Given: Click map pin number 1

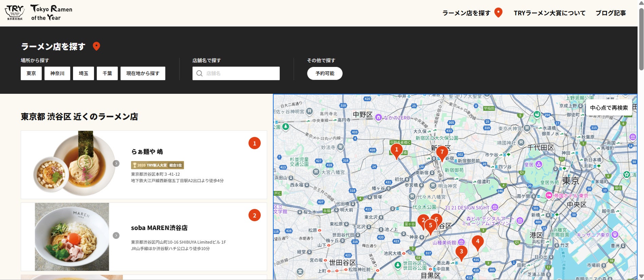Looking at the screenshot, I should click(x=396, y=150).
